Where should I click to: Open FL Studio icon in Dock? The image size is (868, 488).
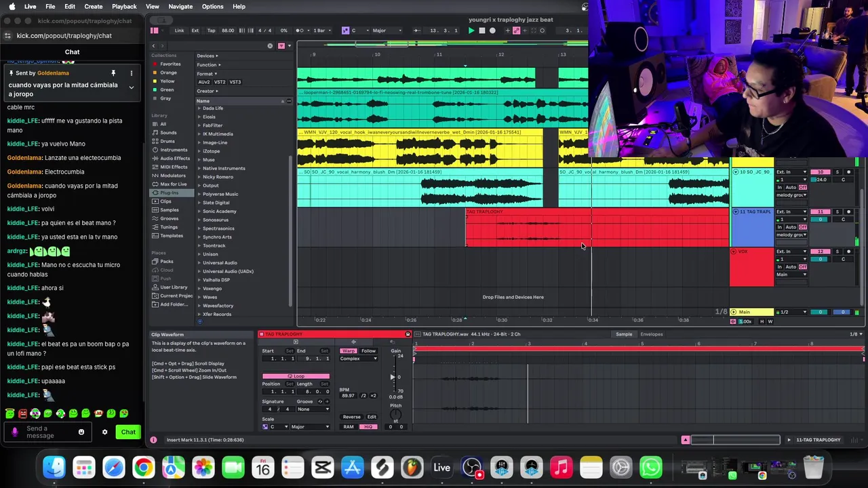(412, 467)
